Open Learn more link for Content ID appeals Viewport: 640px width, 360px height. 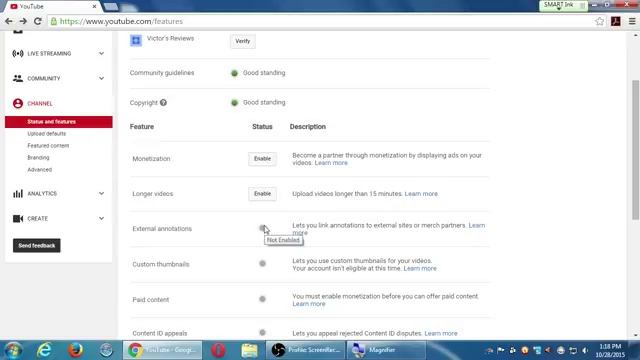(x=441, y=333)
